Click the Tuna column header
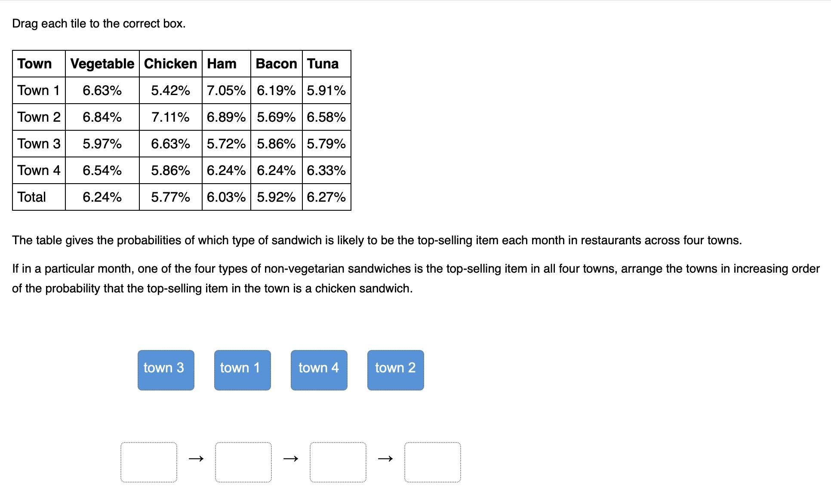This screenshot has width=831, height=504. [x=323, y=64]
